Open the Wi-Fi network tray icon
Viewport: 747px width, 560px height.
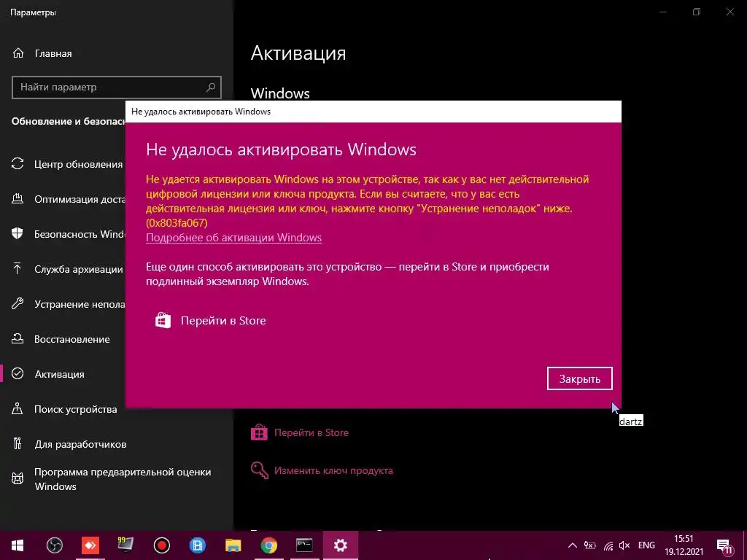(x=608, y=545)
